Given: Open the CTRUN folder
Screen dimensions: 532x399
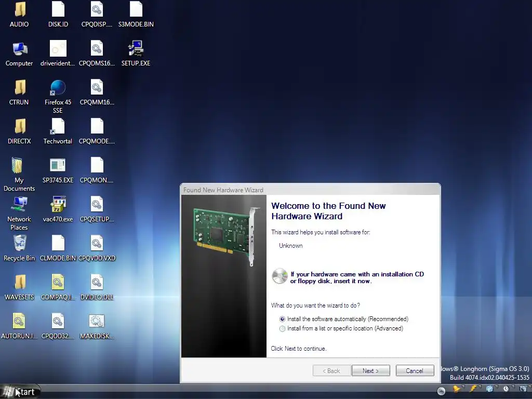Looking at the screenshot, I should pyautogui.click(x=19, y=87).
